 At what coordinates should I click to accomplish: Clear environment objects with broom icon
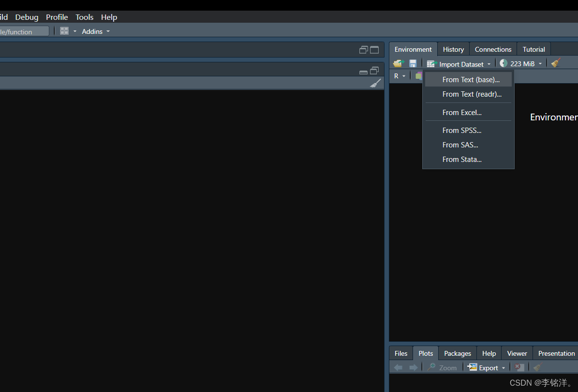(556, 63)
